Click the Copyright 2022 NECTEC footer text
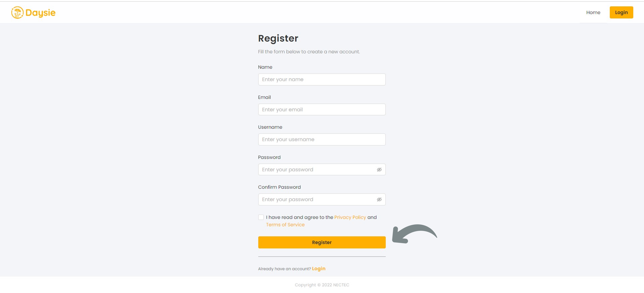Viewport: 644px width, 293px height. (322, 285)
